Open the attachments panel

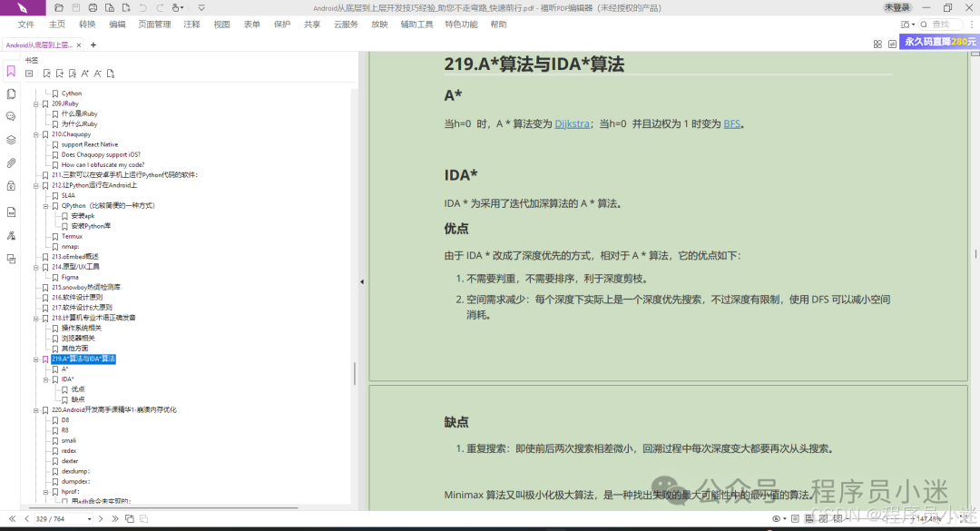[10, 163]
